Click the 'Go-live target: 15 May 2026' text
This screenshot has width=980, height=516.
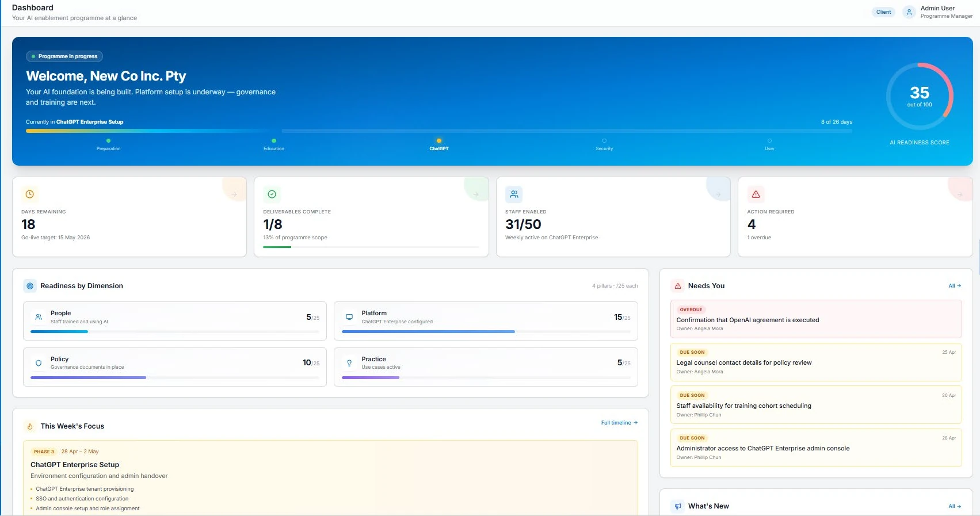tap(56, 238)
